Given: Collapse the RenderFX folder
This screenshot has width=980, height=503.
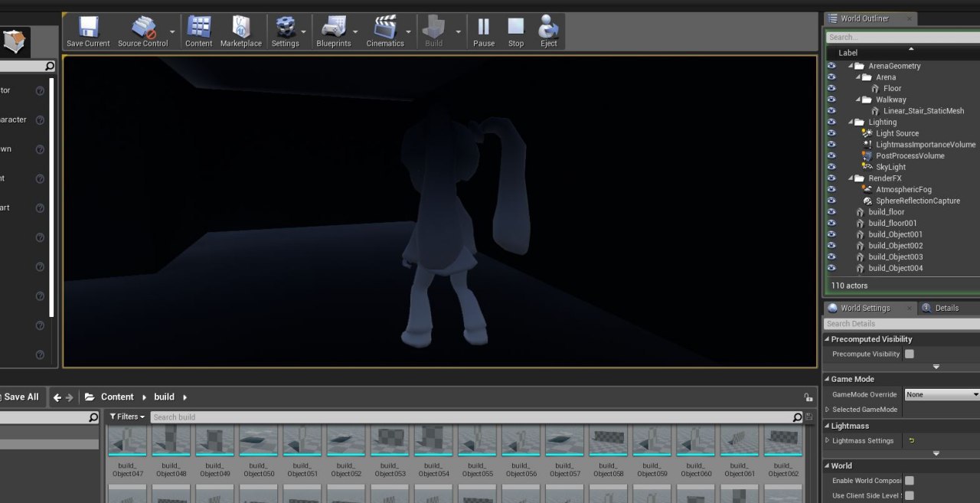Looking at the screenshot, I should click(850, 178).
